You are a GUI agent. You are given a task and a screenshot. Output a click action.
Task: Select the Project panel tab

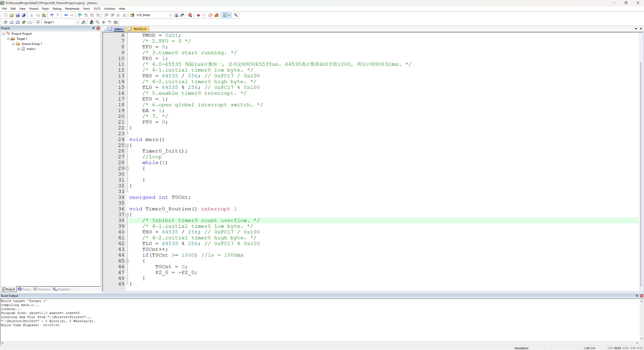coord(9,289)
